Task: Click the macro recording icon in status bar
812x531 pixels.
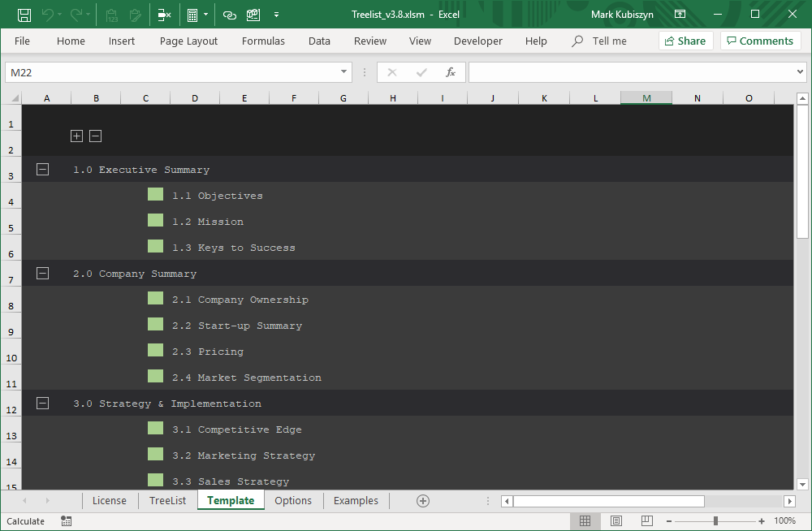Action: [x=67, y=521]
